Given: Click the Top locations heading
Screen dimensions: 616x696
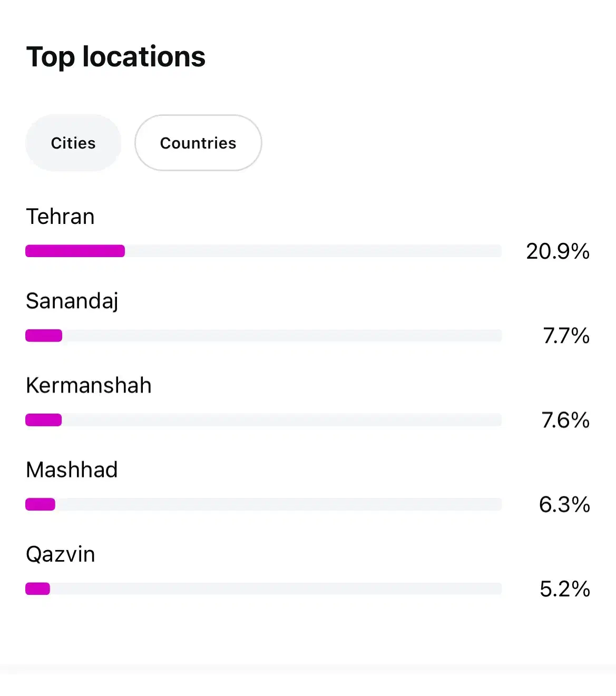Looking at the screenshot, I should [116, 56].
